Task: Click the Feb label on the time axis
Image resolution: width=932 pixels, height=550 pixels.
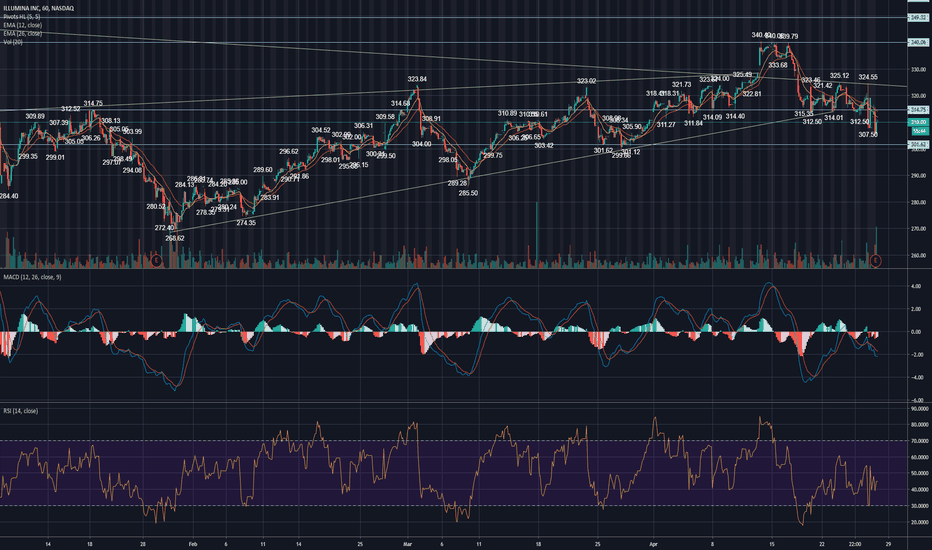Action: [x=192, y=544]
